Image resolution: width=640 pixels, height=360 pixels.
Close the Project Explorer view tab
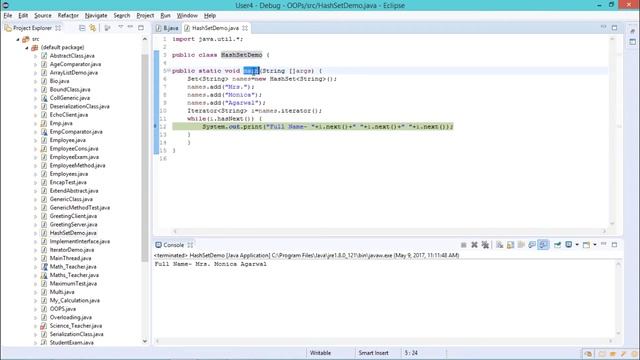tap(58, 28)
